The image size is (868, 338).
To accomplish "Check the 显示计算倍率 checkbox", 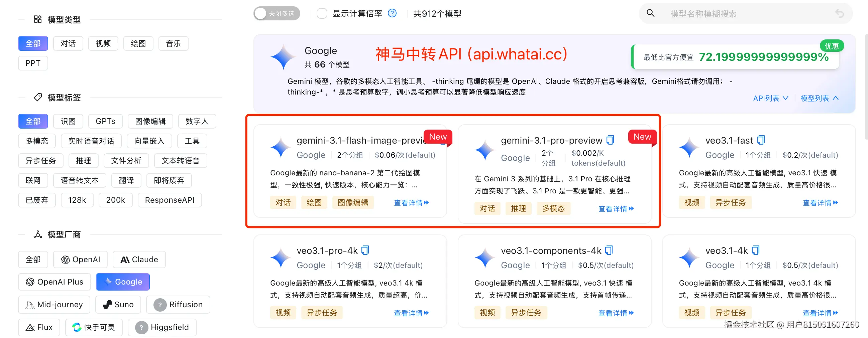I will pos(322,13).
